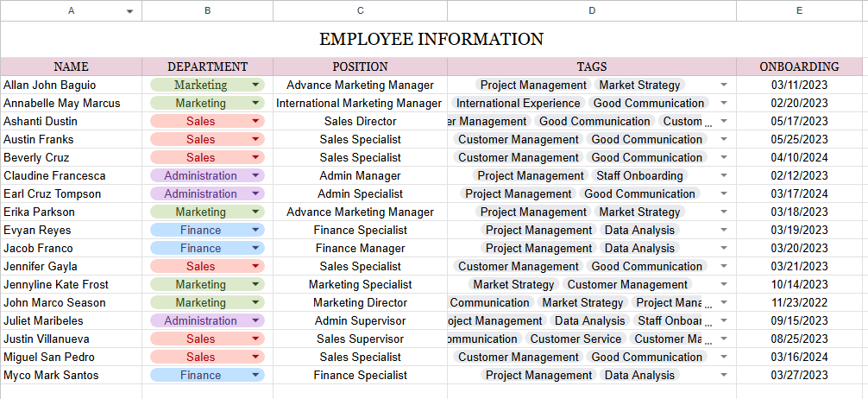The height and width of the screenshot is (399, 868).
Task: Select the Myco Mark Santos name cell
Action: pyautogui.click(x=51, y=376)
